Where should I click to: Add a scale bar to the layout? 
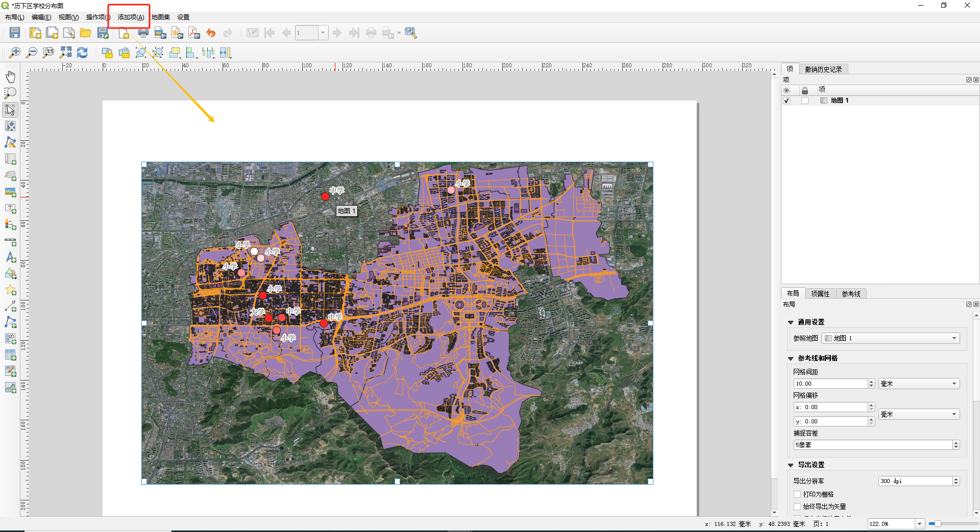[10, 241]
